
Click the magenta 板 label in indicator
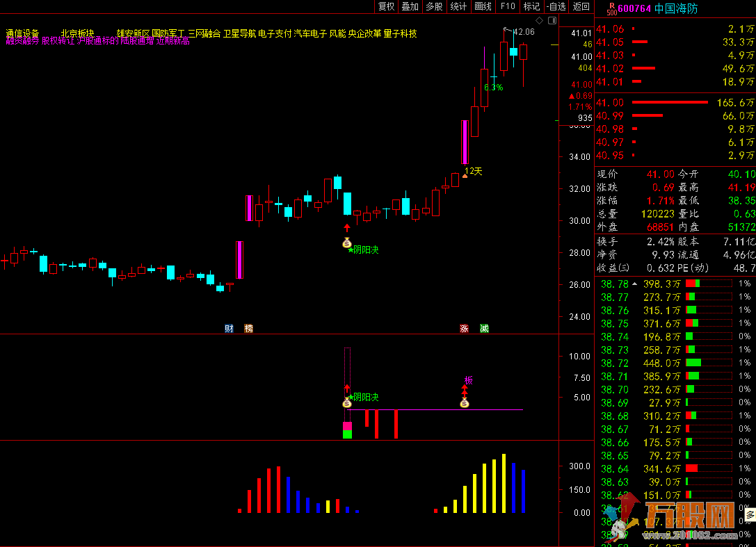coord(468,380)
